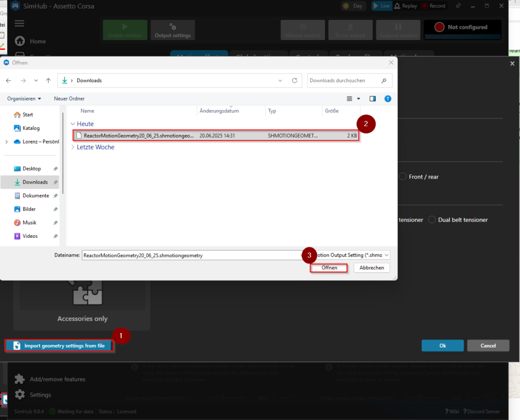Go up one folder level arrow

(48, 81)
